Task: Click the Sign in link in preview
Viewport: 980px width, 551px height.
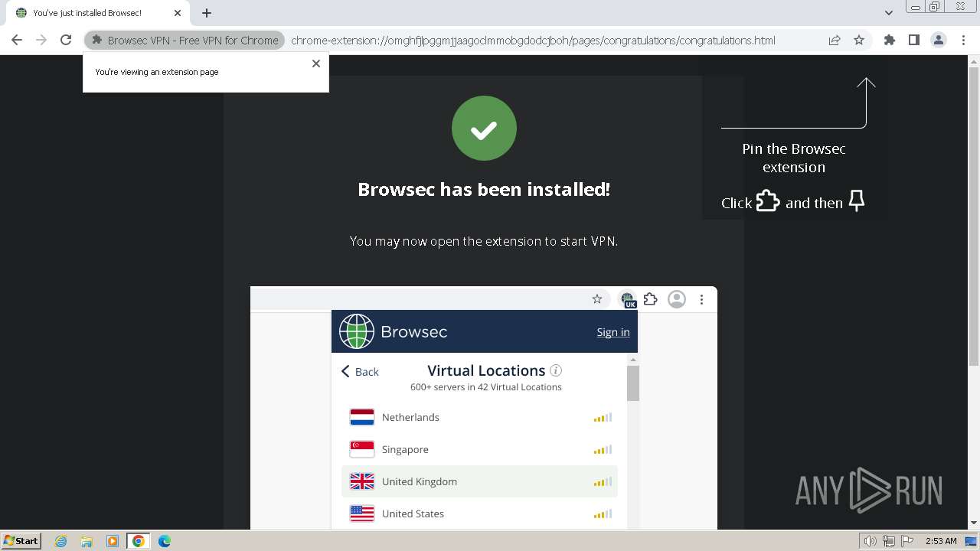Action: tap(613, 332)
